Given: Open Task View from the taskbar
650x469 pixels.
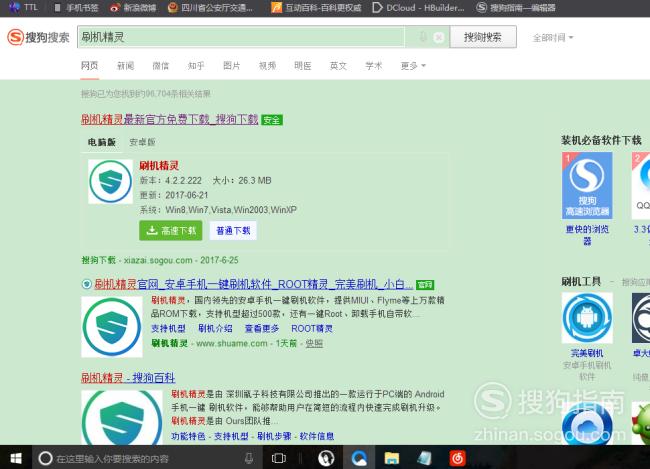Looking at the screenshot, I should pos(279,458).
